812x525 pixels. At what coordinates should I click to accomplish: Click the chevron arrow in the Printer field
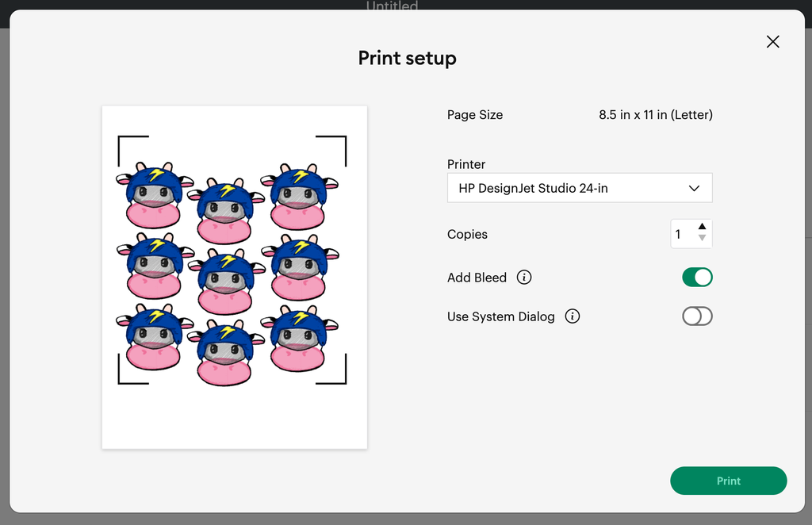[694, 189]
